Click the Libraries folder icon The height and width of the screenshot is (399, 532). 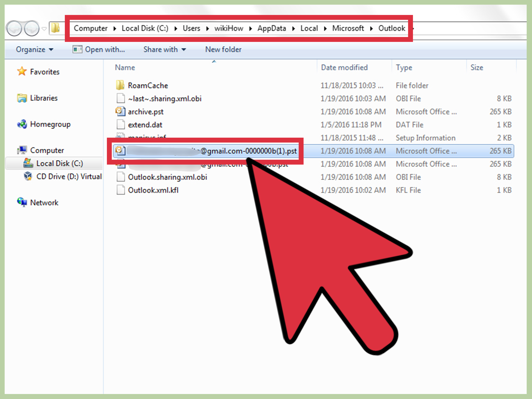coord(22,98)
